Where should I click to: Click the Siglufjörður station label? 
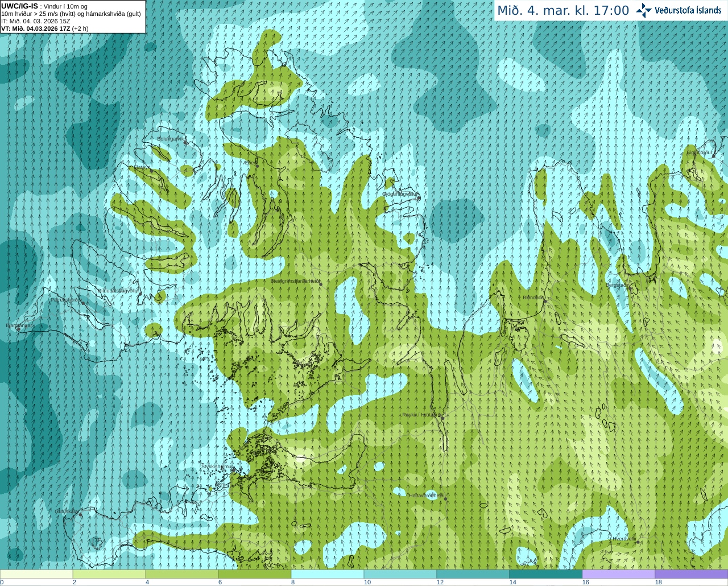click(700, 152)
